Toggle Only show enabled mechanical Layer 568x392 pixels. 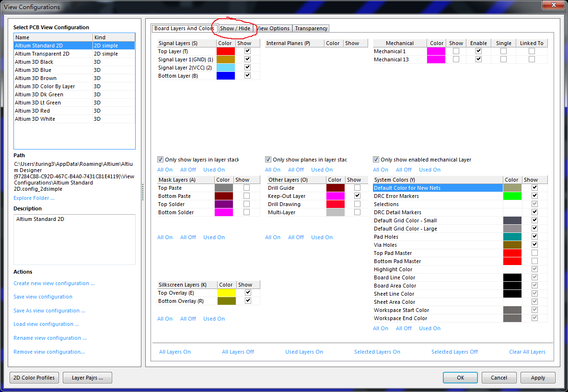(376, 160)
